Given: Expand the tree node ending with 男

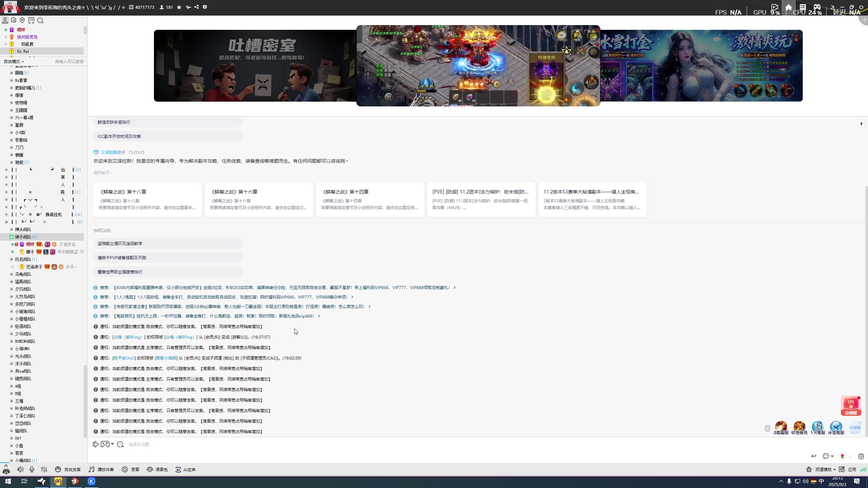Looking at the screenshot, I should coord(6,192).
